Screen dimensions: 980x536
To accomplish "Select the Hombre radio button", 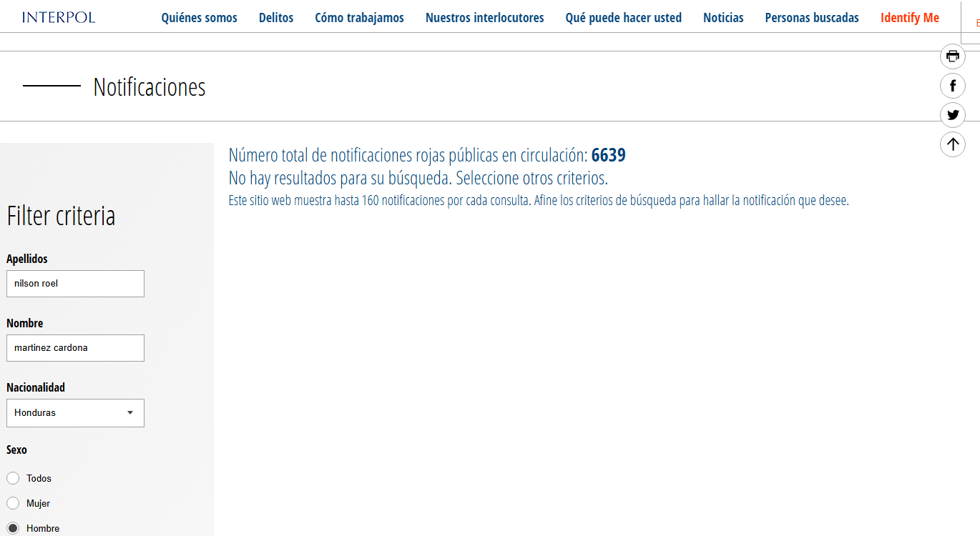I will pyautogui.click(x=13, y=528).
